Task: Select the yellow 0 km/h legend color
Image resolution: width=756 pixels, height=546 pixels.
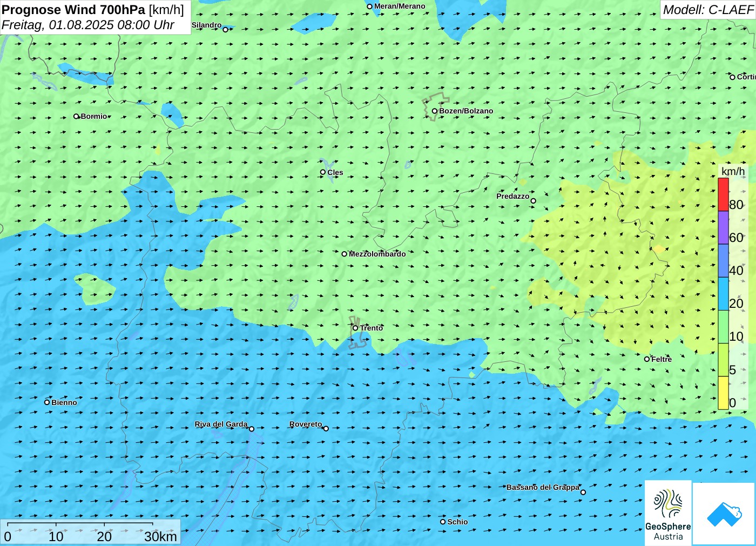Action: (x=723, y=393)
